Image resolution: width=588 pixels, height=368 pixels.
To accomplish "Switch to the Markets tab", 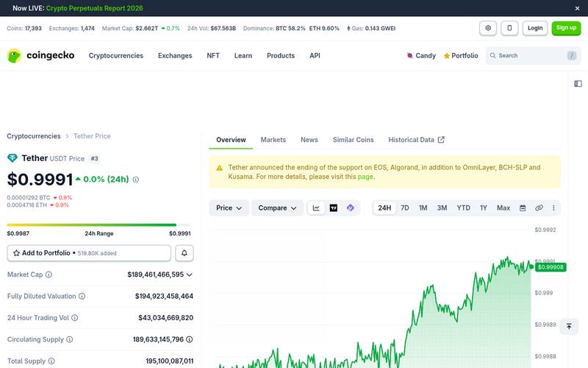I will tap(273, 140).
